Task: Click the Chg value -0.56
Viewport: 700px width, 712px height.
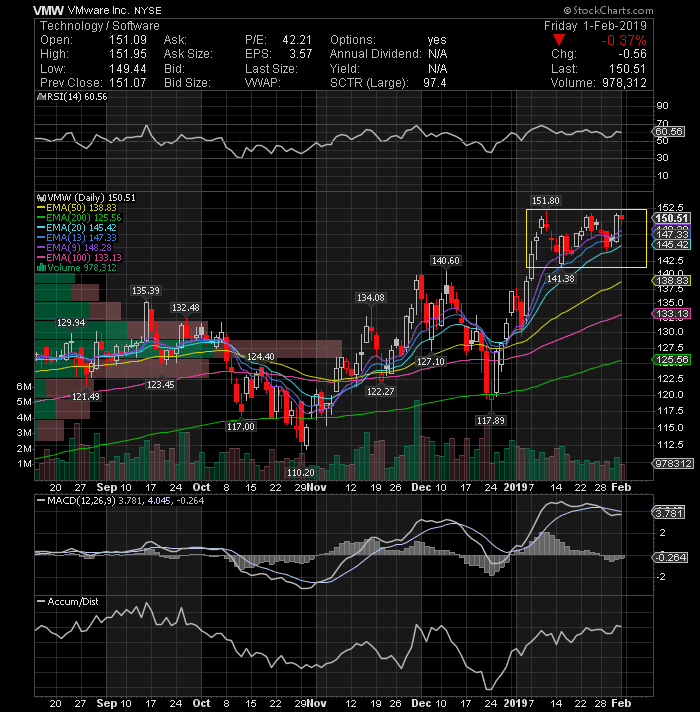Action: (x=632, y=54)
